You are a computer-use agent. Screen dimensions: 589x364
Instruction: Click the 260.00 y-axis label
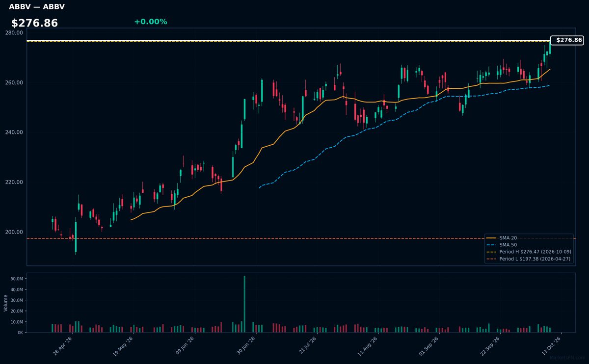(14, 83)
